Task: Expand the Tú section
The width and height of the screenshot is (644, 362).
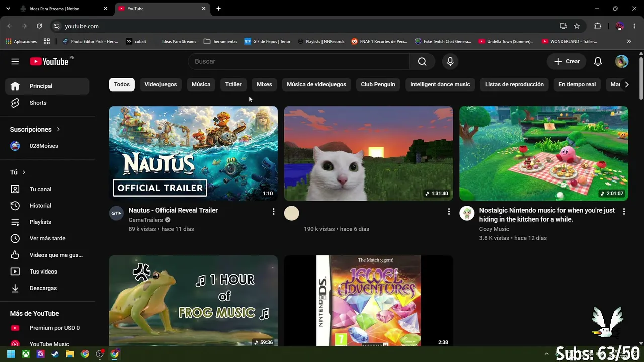Action: tap(18, 172)
